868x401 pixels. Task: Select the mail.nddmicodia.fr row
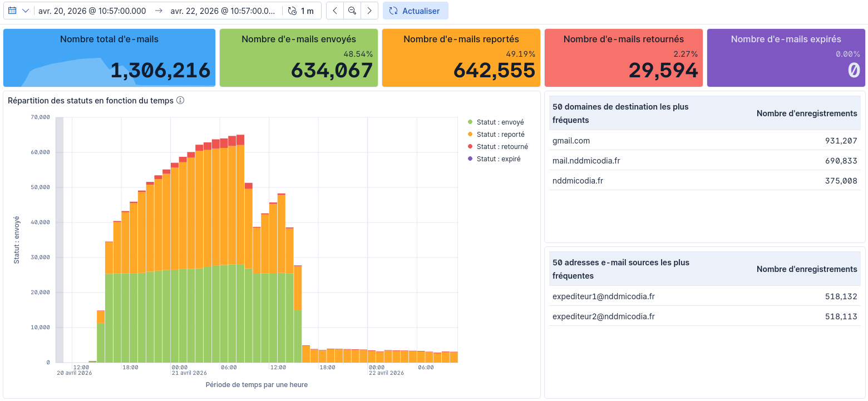[705, 160]
